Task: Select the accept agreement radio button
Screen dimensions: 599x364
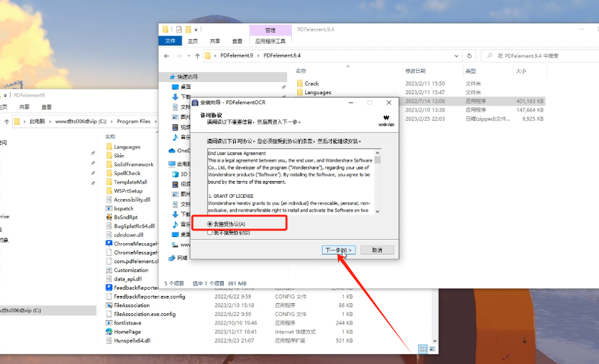Action: [210, 224]
